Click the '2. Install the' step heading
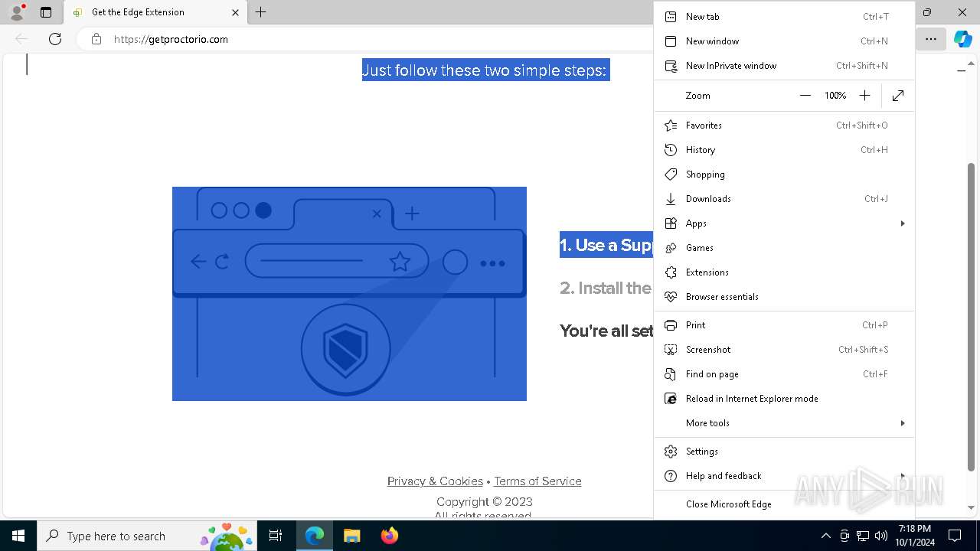Screen dimensions: 980x551 (606, 288)
